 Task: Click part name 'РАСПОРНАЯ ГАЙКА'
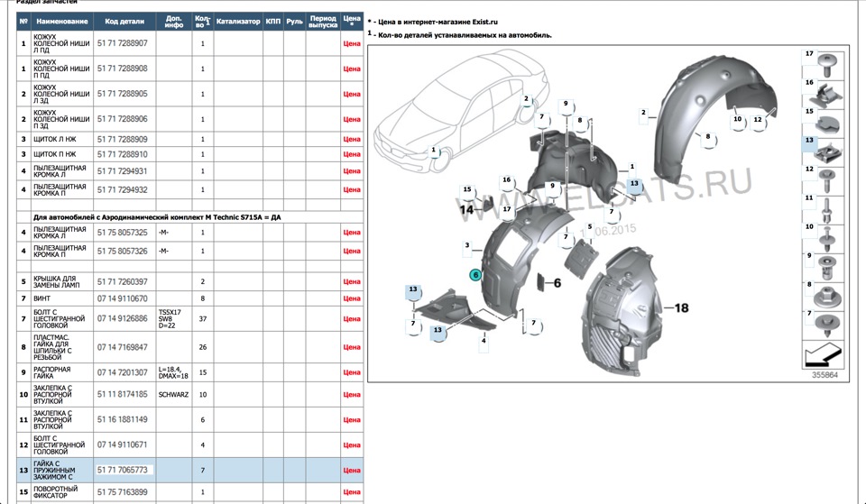tap(52, 372)
